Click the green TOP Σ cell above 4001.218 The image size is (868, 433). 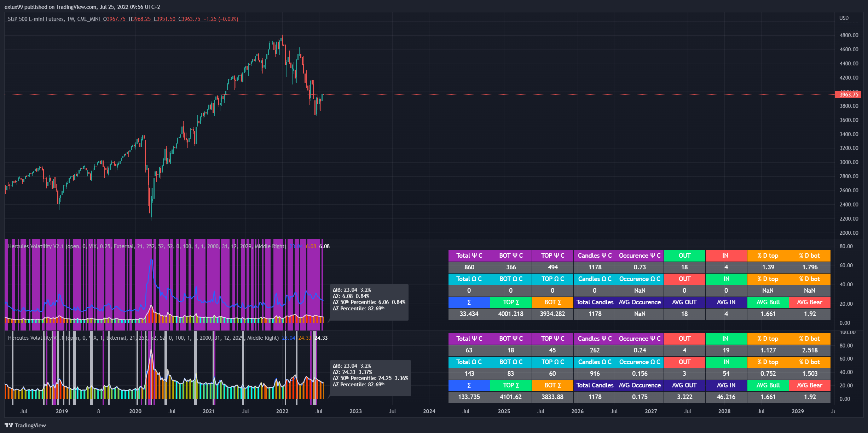pos(511,302)
